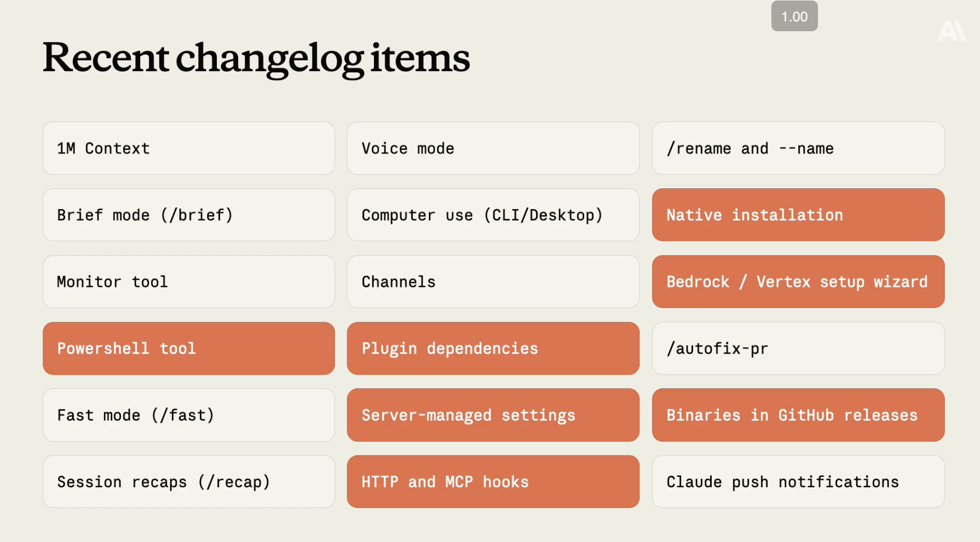Click the Monitor tool card
The height and width of the screenshot is (542, 980).
(x=189, y=282)
